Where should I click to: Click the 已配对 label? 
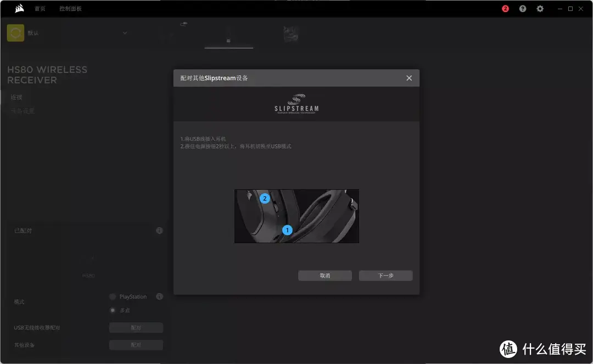tap(23, 231)
